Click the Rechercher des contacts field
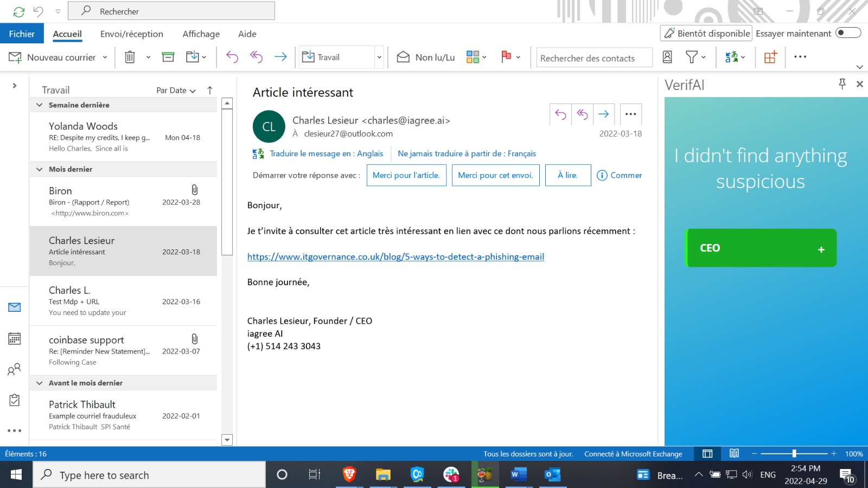This screenshot has height=488, width=868. tap(595, 57)
